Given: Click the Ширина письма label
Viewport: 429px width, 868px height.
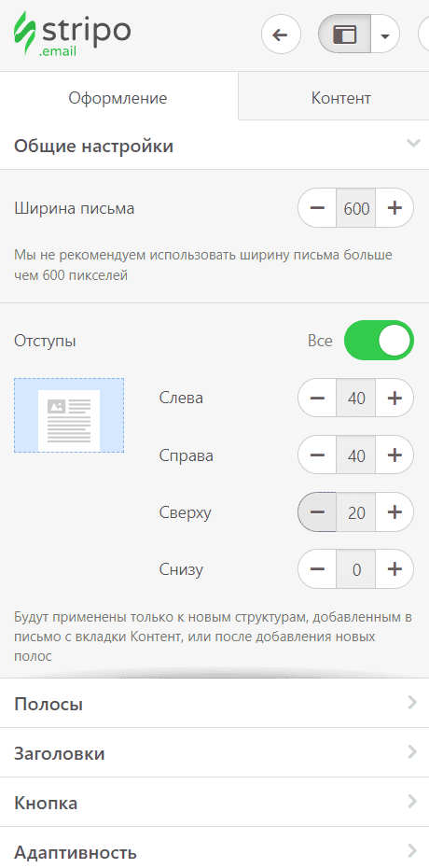Looking at the screenshot, I should click(74, 209).
